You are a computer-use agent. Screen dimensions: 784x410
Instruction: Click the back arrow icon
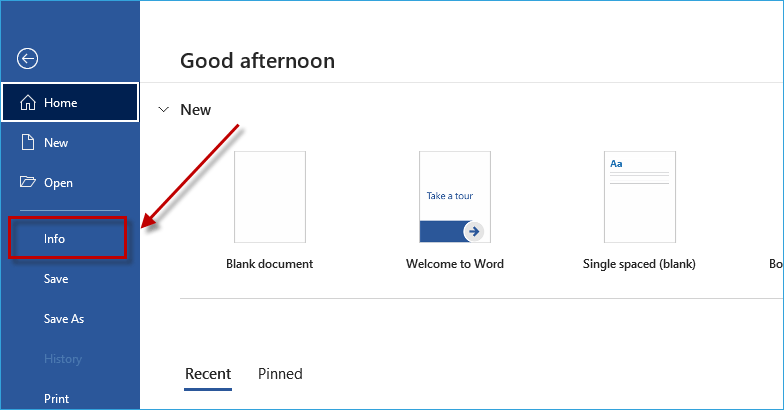point(28,58)
